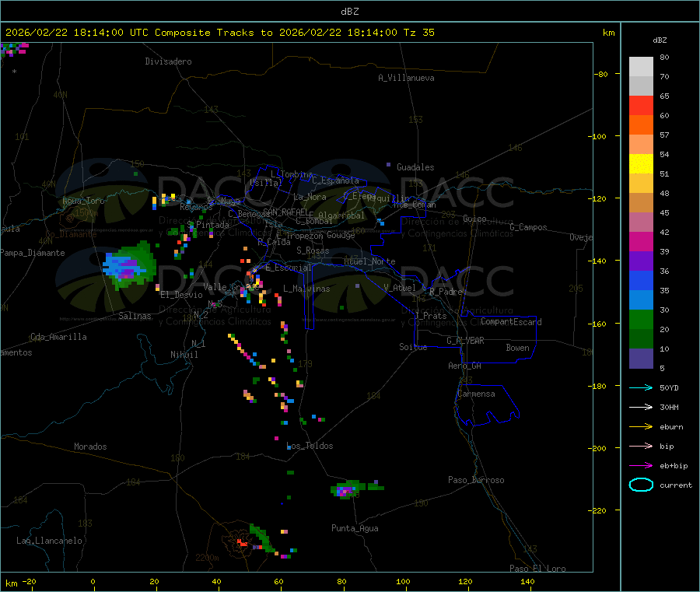
Task: Click the CompantEscard map label
Action: coord(511,322)
